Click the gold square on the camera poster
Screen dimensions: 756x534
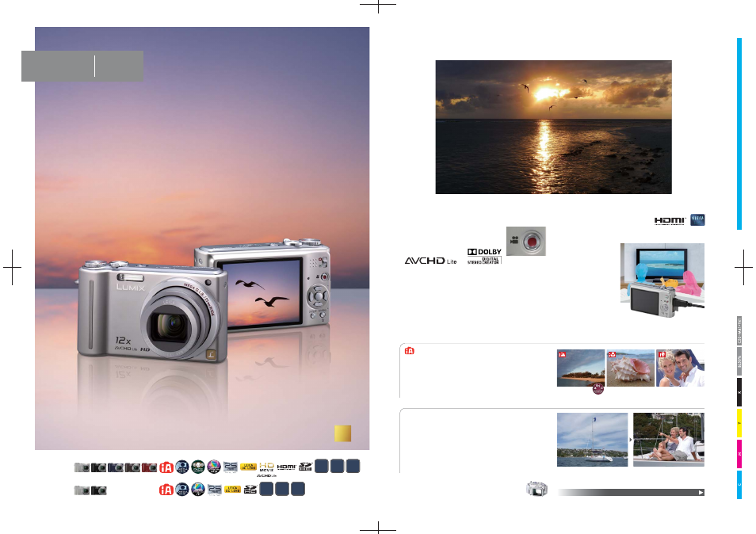coord(343,433)
